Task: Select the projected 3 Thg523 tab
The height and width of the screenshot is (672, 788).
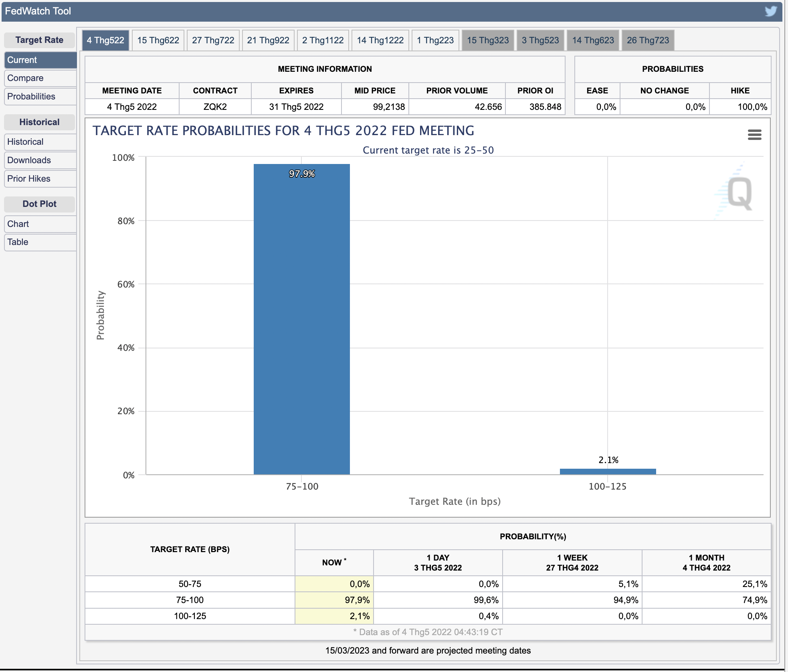Action: pos(540,40)
